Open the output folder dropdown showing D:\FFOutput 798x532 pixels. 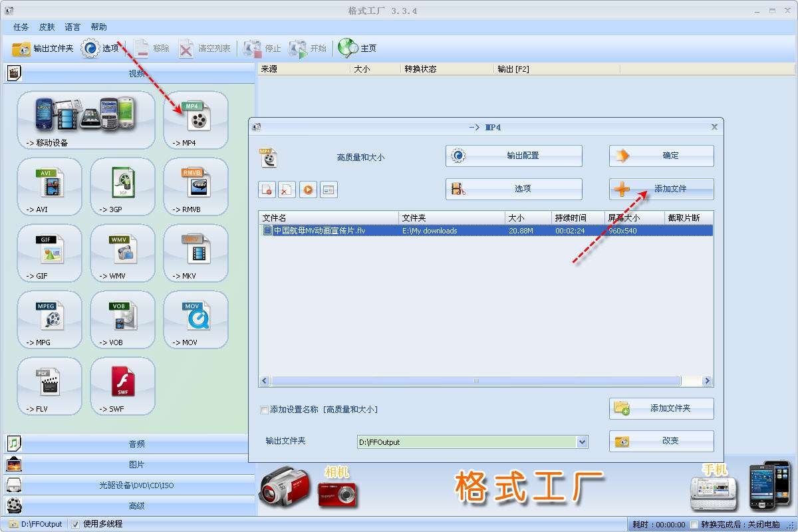click(x=583, y=442)
